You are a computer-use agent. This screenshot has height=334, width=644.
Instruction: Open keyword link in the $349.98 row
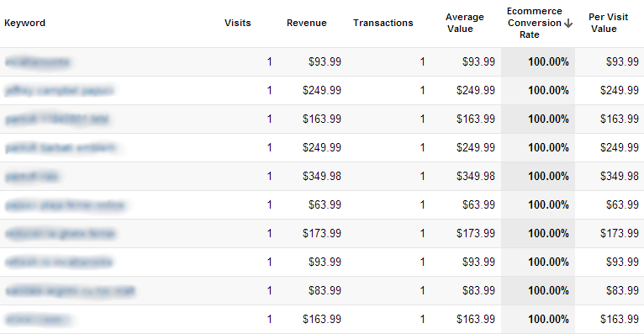tap(32, 176)
